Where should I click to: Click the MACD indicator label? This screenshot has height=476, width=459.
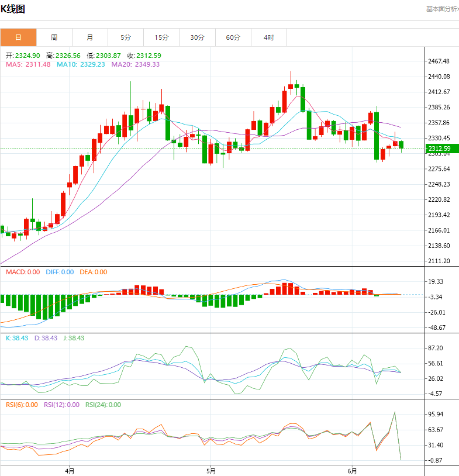[x=23, y=272]
